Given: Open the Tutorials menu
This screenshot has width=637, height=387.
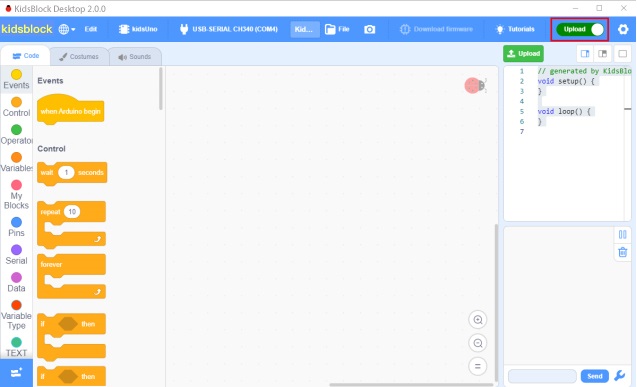Looking at the screenshot, I should click(515, 29).
